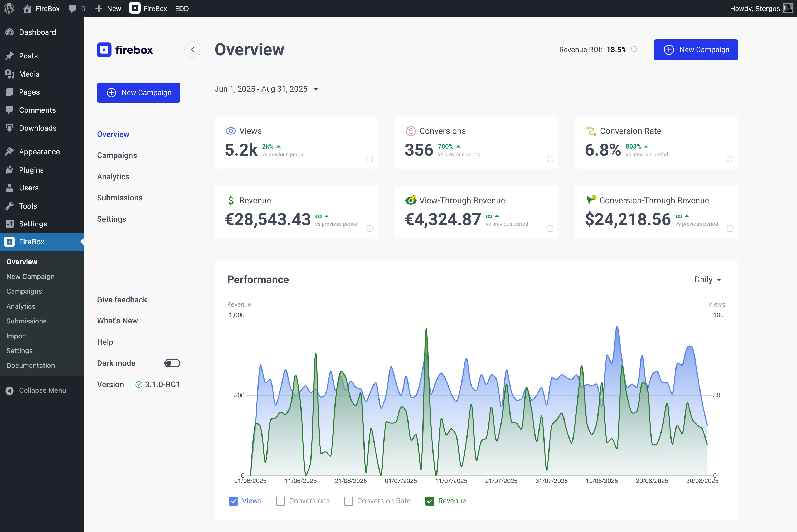Click info icon on Views card
This screenshot has height=532, width=797.
pos(370,159)
